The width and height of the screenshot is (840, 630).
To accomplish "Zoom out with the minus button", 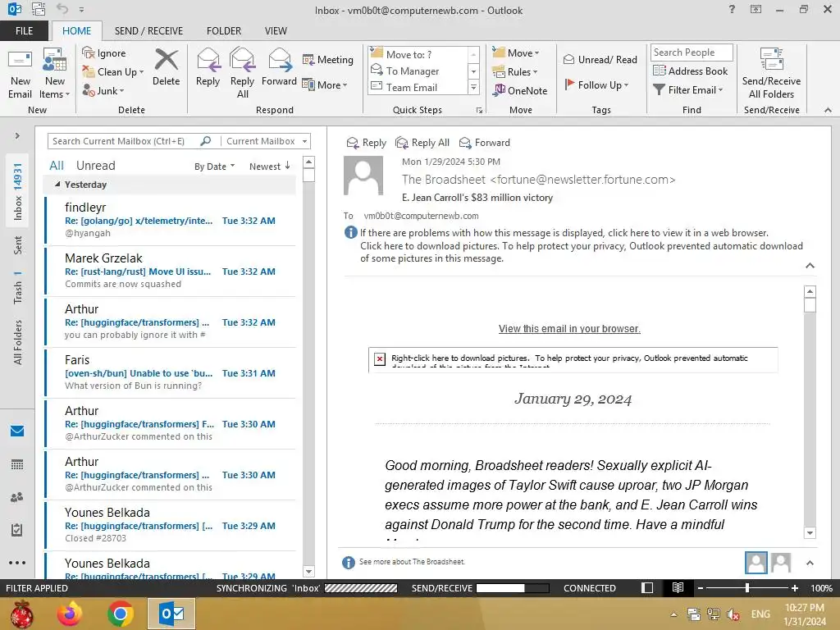I will click(x=700, y=587).
